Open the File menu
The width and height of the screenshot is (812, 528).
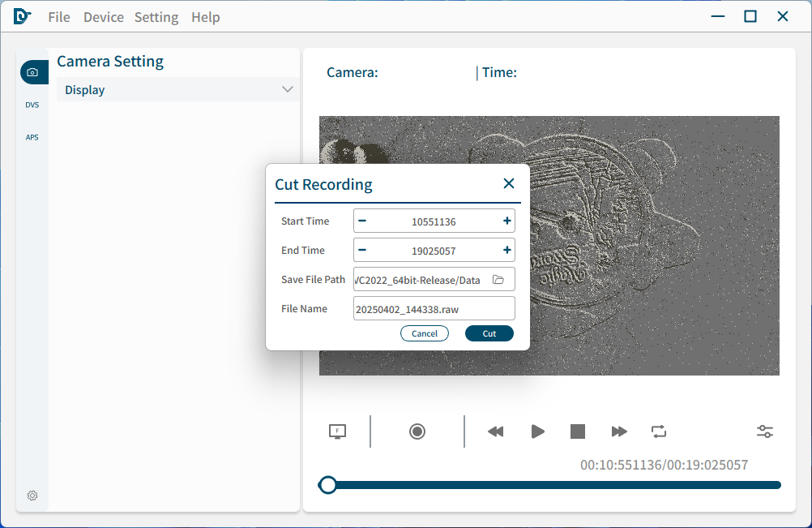[x=59, y=17]
